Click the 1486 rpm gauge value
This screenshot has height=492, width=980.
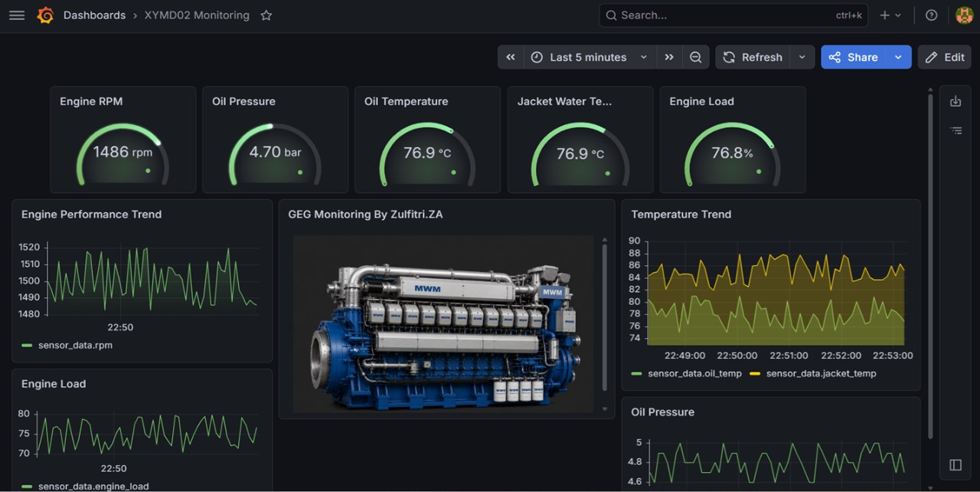[x=122, y=153]
